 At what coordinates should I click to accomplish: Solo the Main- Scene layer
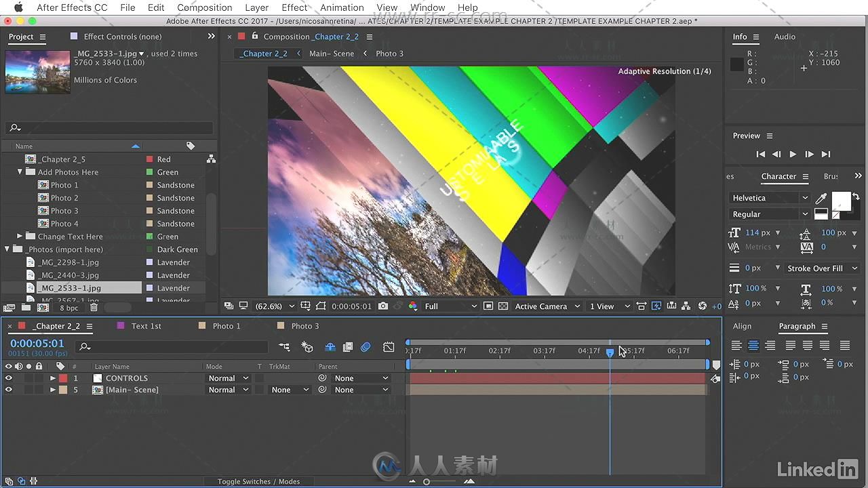tap(29, 390)
